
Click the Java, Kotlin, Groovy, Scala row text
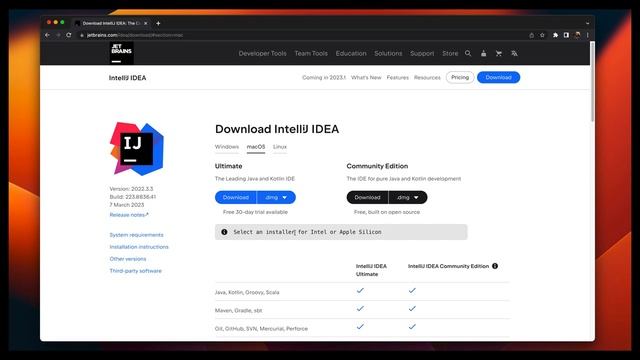(x=247, y=292)
